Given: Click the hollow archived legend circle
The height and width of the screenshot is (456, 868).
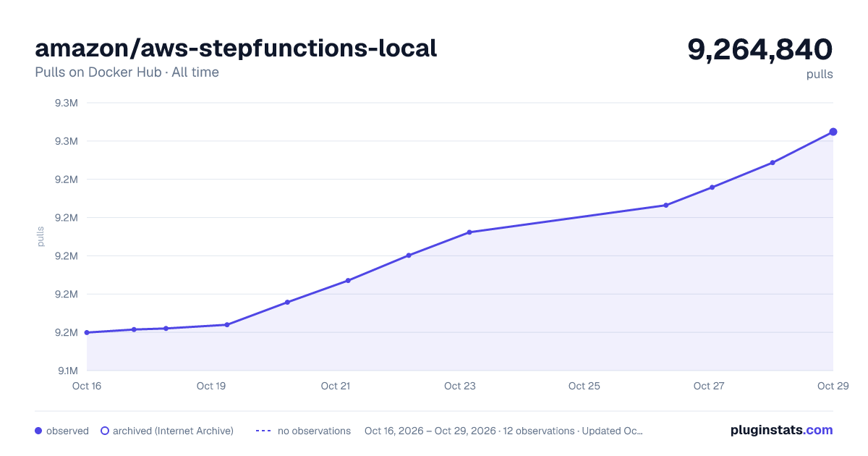Looking at the screenshot, I should pos(105,431).
